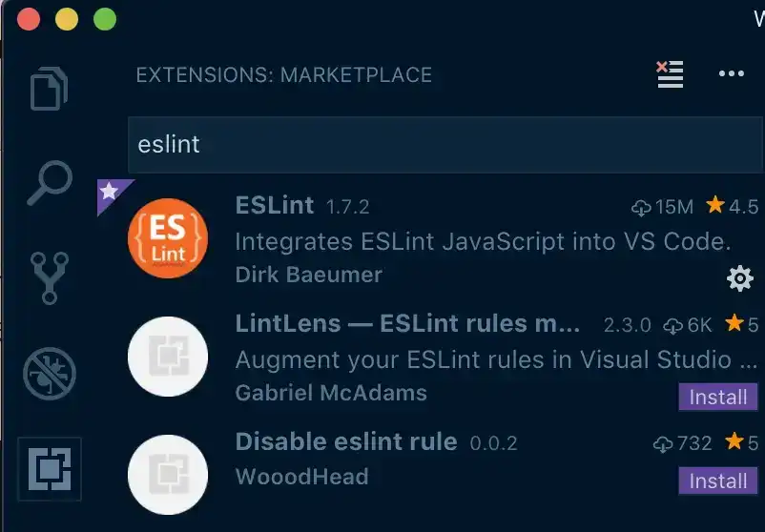Open ESLint extension by Dirk Baeumer

(274, 205)
